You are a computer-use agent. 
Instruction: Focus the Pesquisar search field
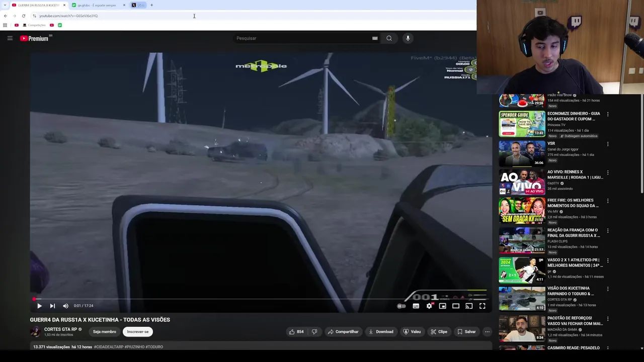[x=302, y=38]
